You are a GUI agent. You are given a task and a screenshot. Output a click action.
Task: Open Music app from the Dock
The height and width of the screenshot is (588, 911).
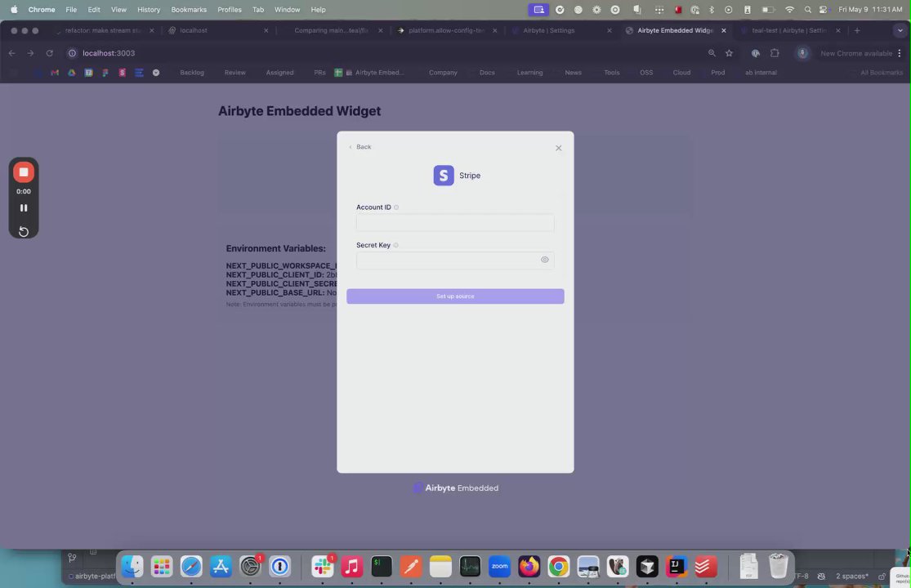coord(351,566)
